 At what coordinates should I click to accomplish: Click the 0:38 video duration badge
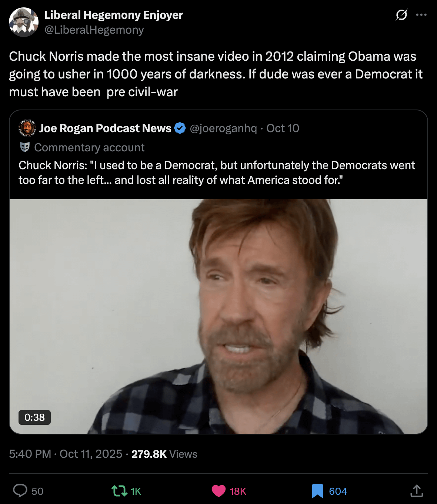coord(34,417)
